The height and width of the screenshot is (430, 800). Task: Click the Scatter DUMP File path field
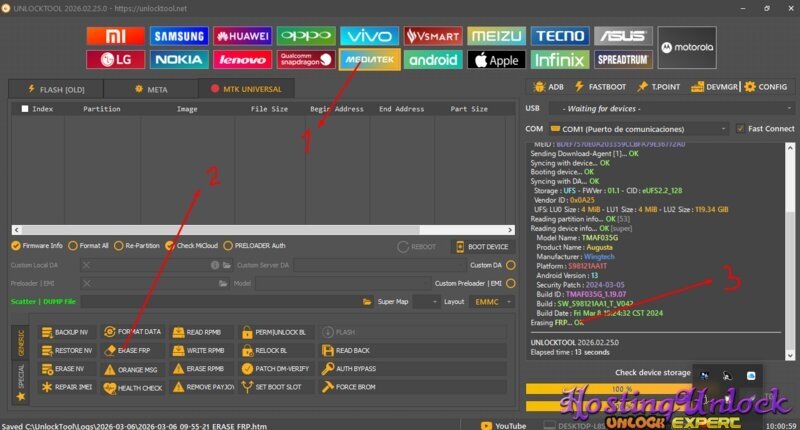(x=221, y=301)
